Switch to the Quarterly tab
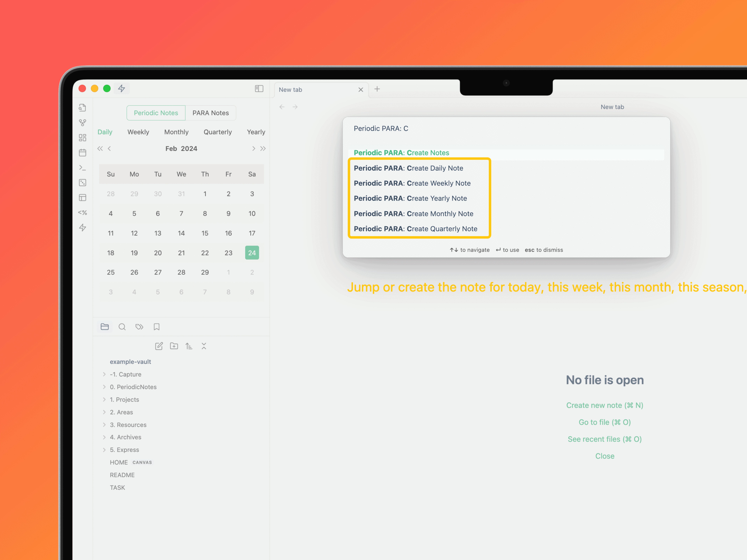Screen dimensions: 747x560 (x=217, y=132)
